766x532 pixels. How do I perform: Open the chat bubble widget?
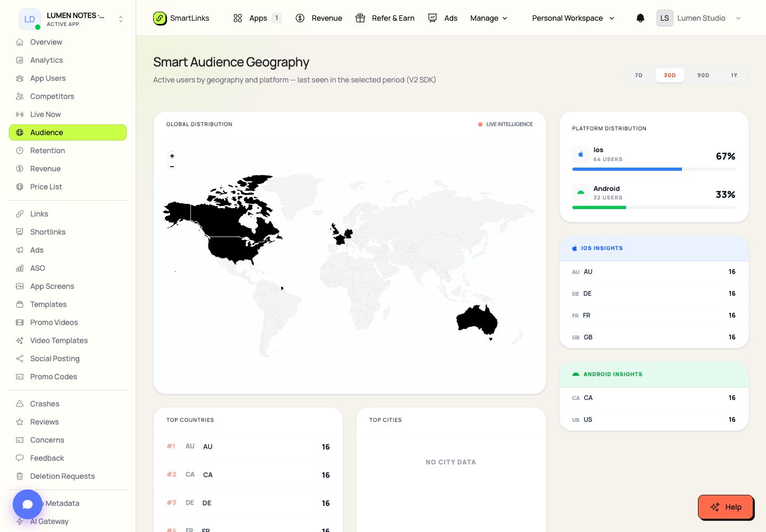[28, 504]
